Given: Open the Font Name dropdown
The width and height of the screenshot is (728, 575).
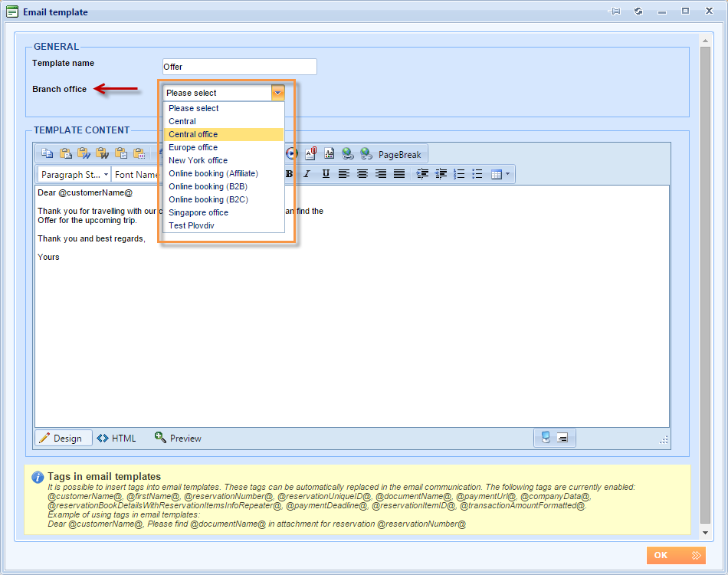Looking at the screenshot, I should click(x=137, y=175).
